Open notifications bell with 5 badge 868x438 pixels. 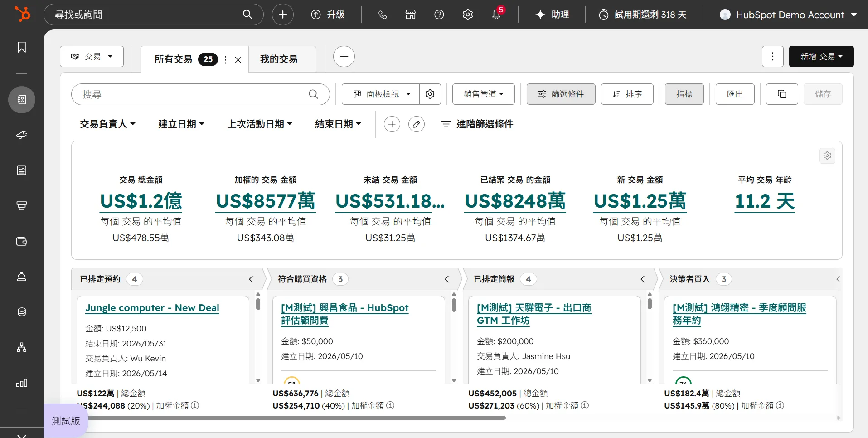(496, 15)
